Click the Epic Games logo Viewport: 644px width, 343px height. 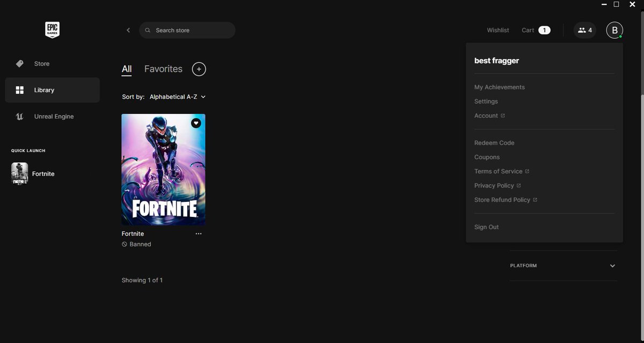52,30
